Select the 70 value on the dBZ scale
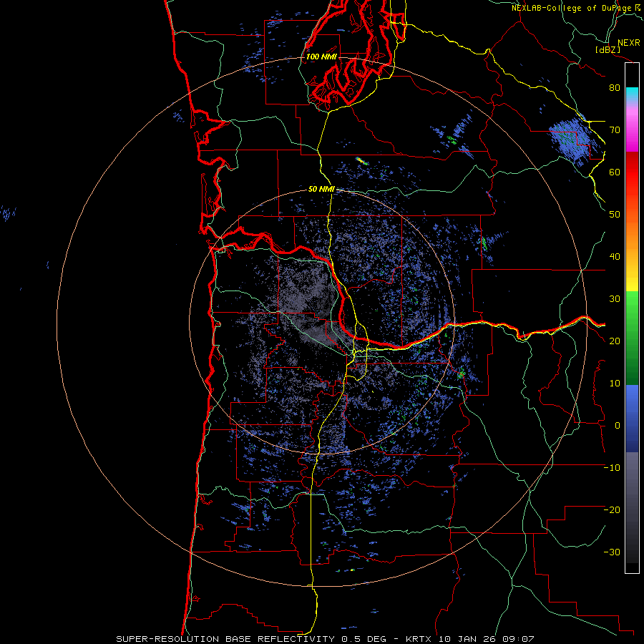The width and height of the screenshot is (644, 644). [x=615, y=130]
